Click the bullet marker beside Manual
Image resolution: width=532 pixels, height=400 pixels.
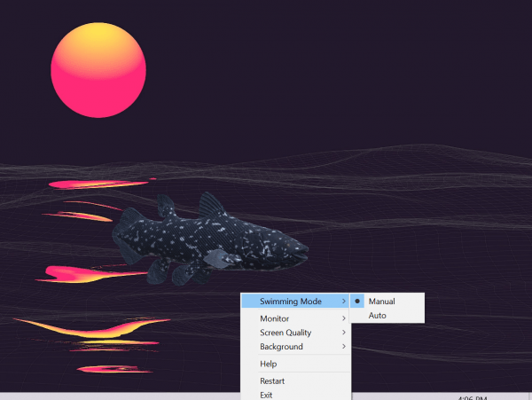click(358, 302)
